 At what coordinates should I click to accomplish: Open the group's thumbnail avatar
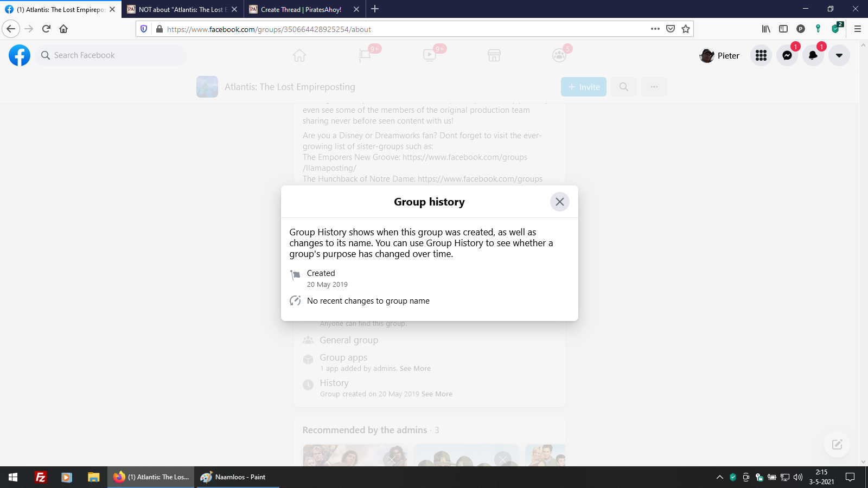pos(207,87)
